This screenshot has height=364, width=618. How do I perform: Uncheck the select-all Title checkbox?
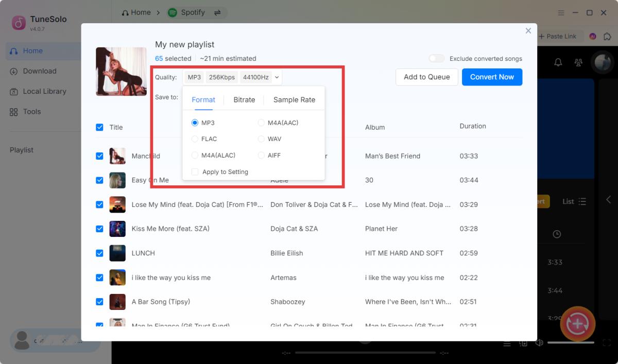pos(99,127)
